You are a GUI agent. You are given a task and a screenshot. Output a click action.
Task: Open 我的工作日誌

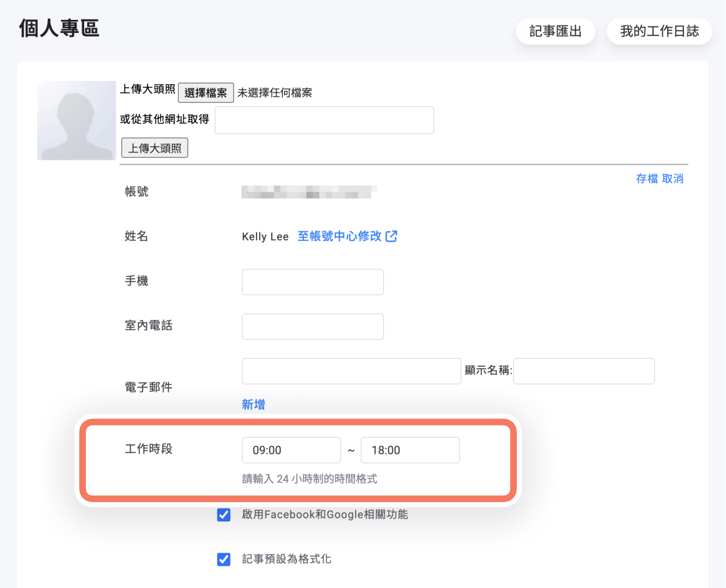[659, 31]
